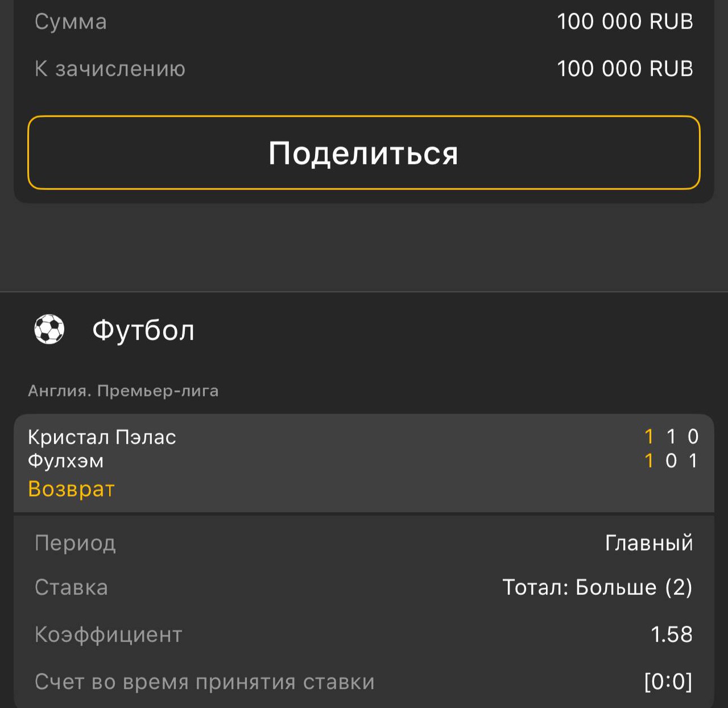
Task: Click the К зачислению amount value
Action: tap(624, 69)
